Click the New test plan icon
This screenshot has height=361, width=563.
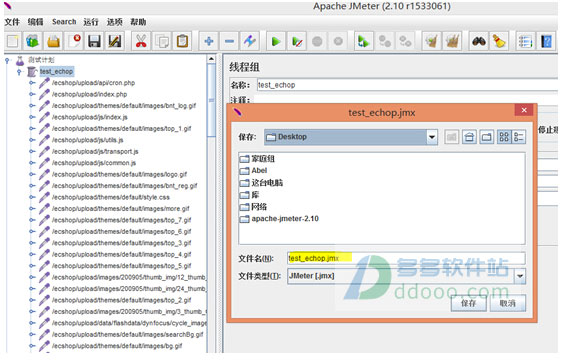point(13,42)
